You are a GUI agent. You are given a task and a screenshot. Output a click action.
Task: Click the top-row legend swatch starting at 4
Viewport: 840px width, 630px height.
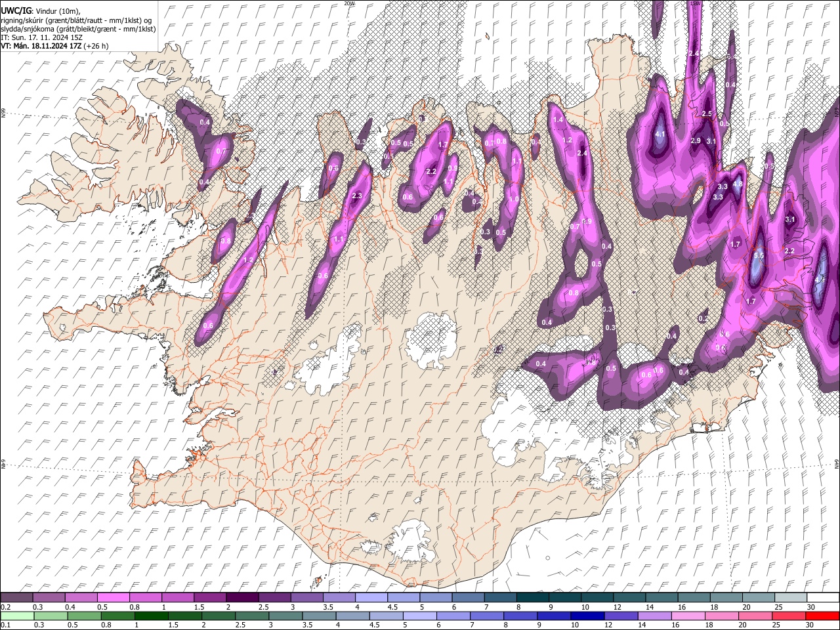click(x=371, y=598)
